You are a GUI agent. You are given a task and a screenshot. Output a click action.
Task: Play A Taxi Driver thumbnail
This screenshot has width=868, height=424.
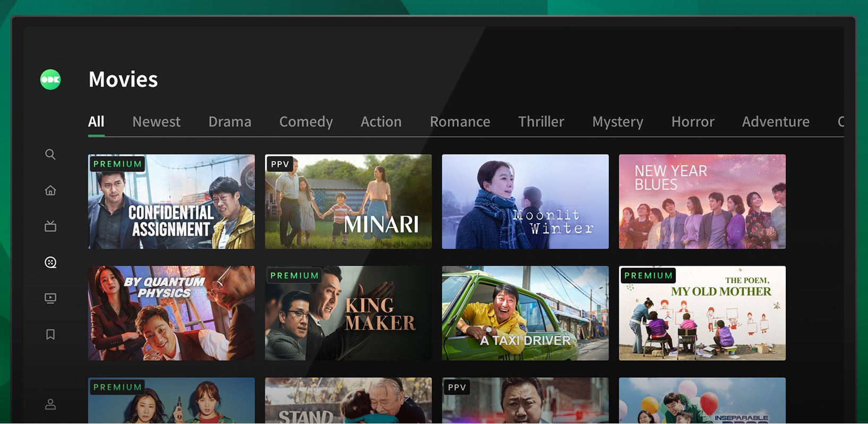tap(525, 313)
